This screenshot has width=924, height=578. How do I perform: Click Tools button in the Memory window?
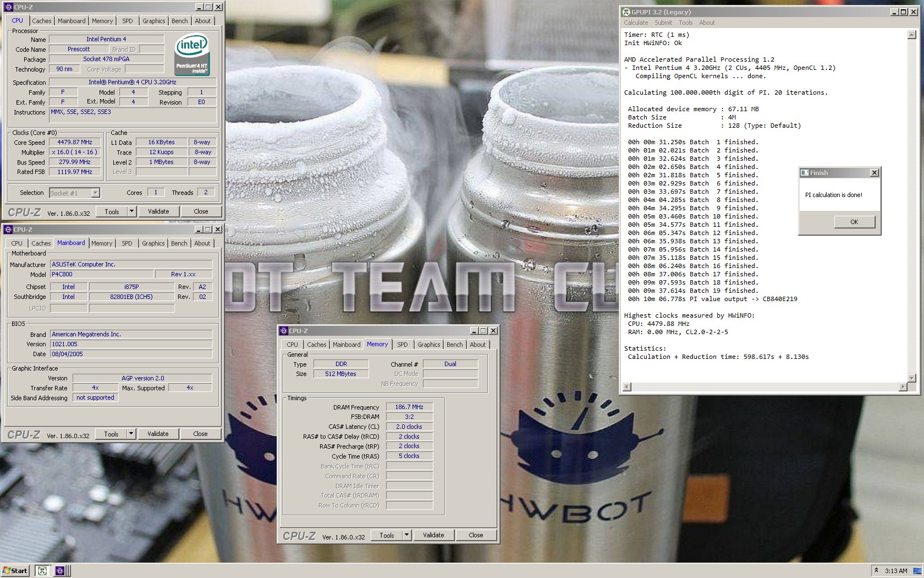(x=387, y=535)
